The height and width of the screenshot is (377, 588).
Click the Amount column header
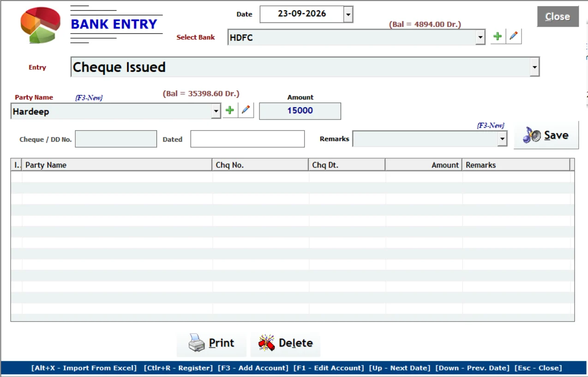click(423, 165)
